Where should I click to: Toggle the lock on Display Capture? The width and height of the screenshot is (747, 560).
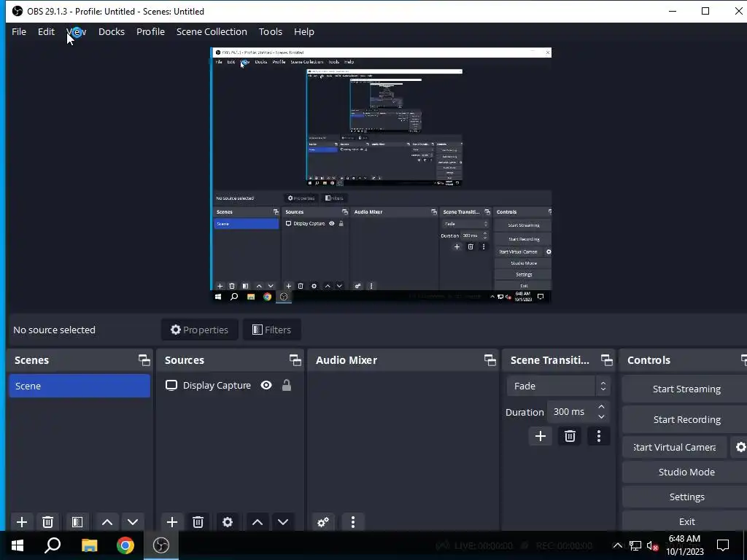(286, 385)
